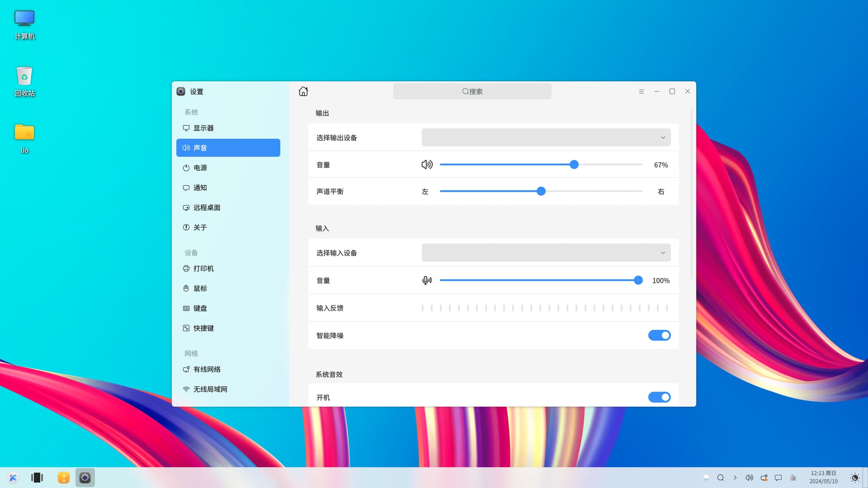Image resolution: width=868 pixels, height=488 pixels.
Task: Click the volume icon in system tray
Action: (749, 478)
